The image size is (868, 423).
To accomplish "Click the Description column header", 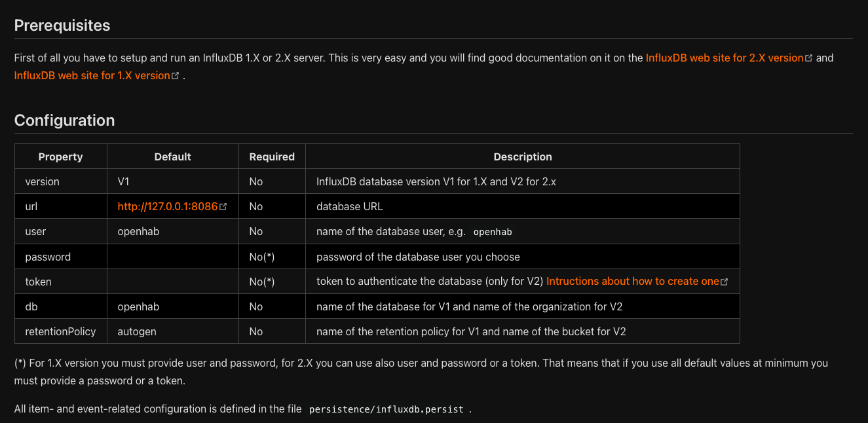I will coord(522,156).
